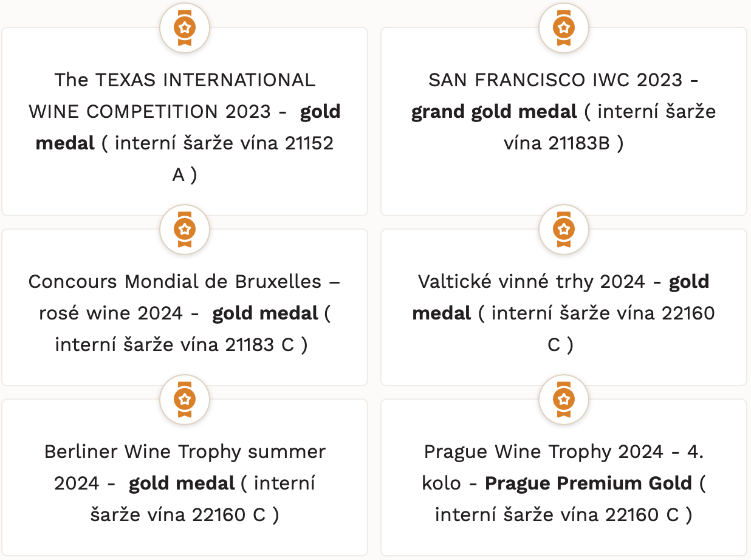Viewport: 751px width, 560px height.
Task: Click the medal icon above Texas International Wine Competition
Action: [x=185, y=27]
